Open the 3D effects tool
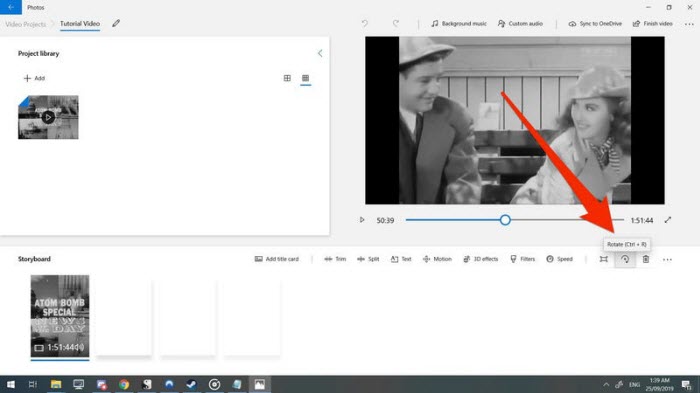 coord(480,259)
